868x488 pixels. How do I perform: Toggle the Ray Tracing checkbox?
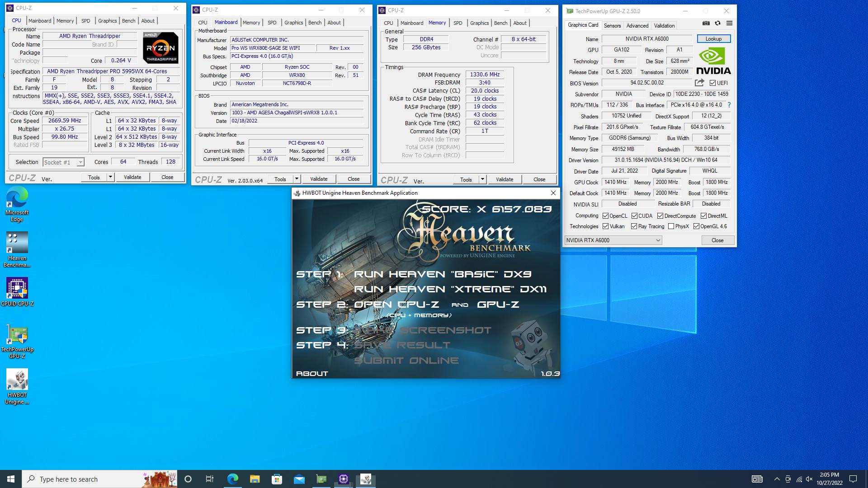634,226
